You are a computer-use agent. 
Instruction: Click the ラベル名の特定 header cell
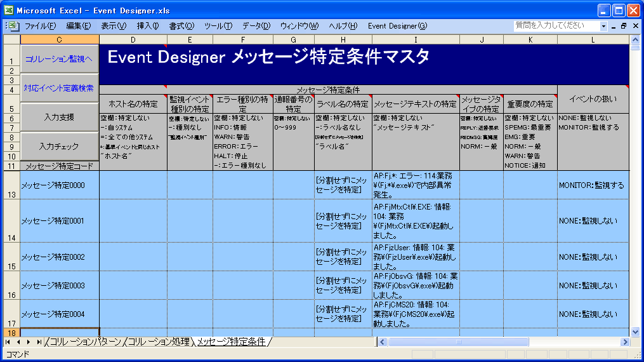point(343,104)
